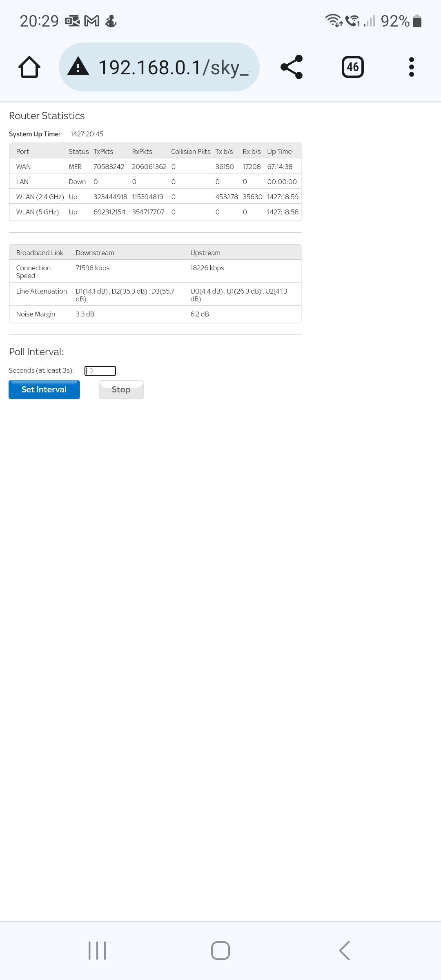Click the Set Interval button
This screenshot has width=441, height=980.
(x=44, y=390)
